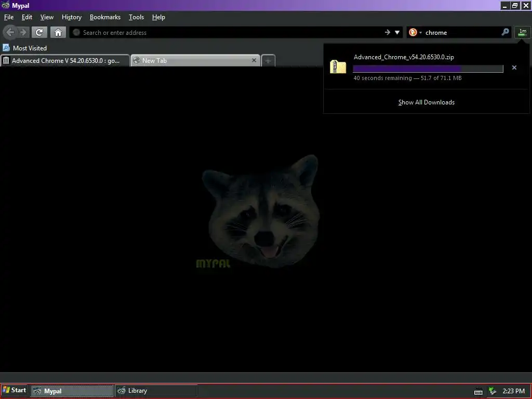This screenshot has width=532, height=399.
Task: Open the Home page button
Action: [x=58, y=32]
